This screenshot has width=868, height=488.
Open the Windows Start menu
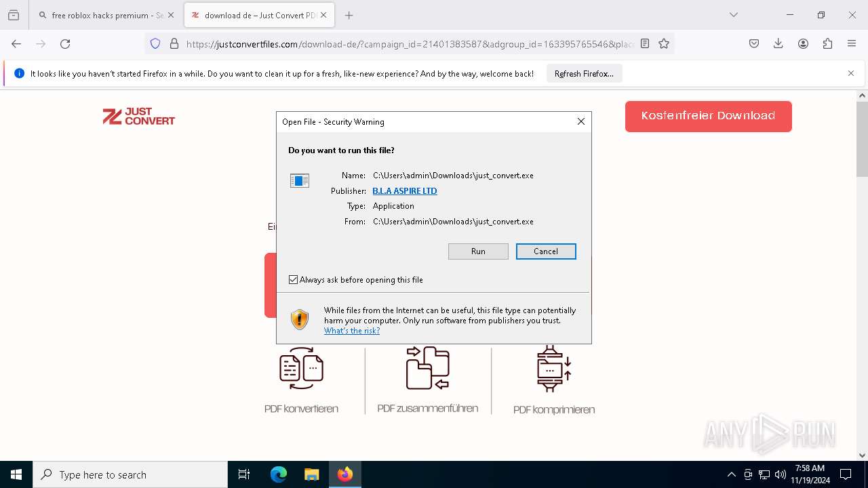coord(16,474)
